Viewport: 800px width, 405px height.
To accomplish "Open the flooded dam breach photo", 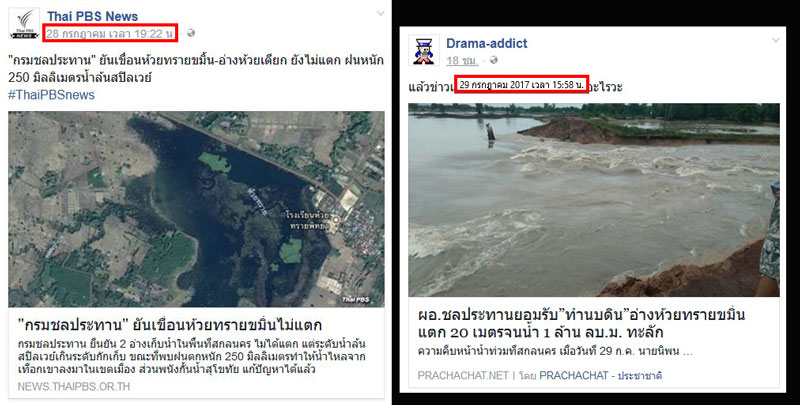I will tap(594, 200).
